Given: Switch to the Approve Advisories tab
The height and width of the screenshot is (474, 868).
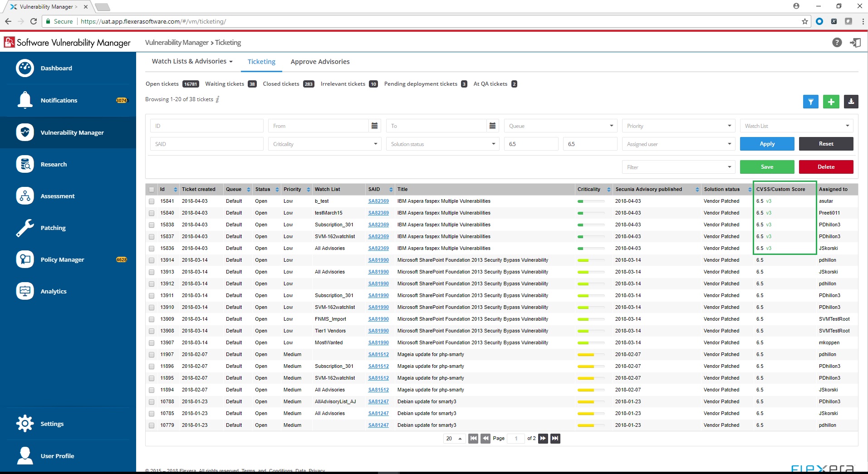Looking at the screenshot, I should [x=320, y=62].
